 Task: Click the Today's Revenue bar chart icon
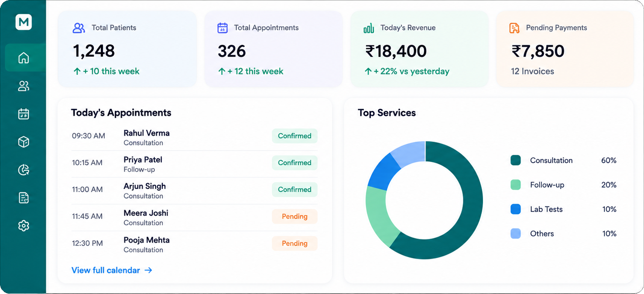[369, 28]
